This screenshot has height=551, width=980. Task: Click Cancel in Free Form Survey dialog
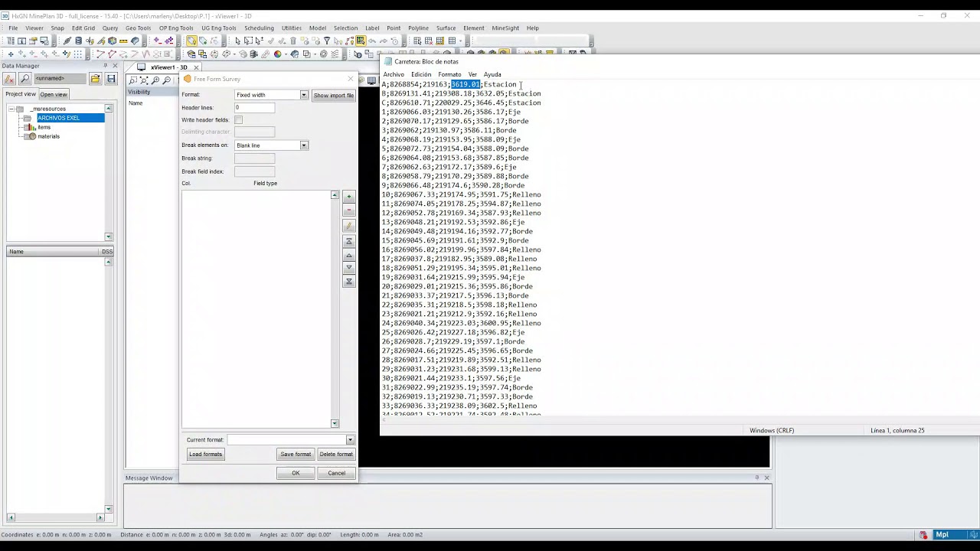(336, 473)
